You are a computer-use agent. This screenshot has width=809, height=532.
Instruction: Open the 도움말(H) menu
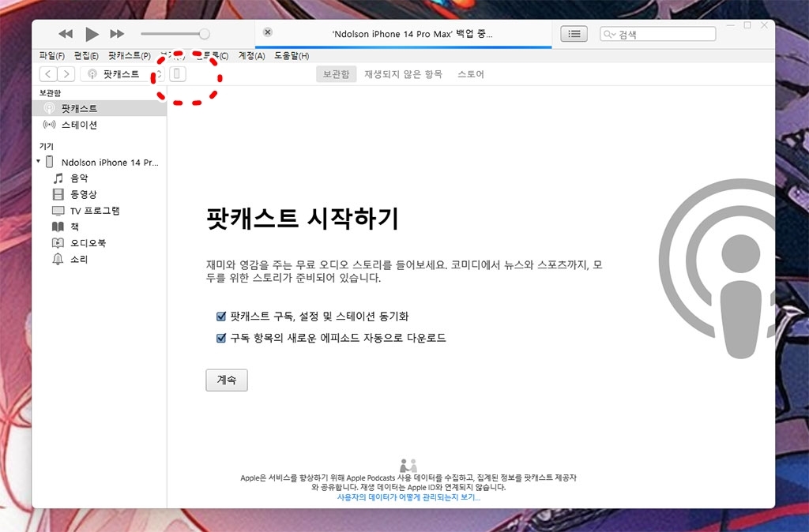click(292, 56)
